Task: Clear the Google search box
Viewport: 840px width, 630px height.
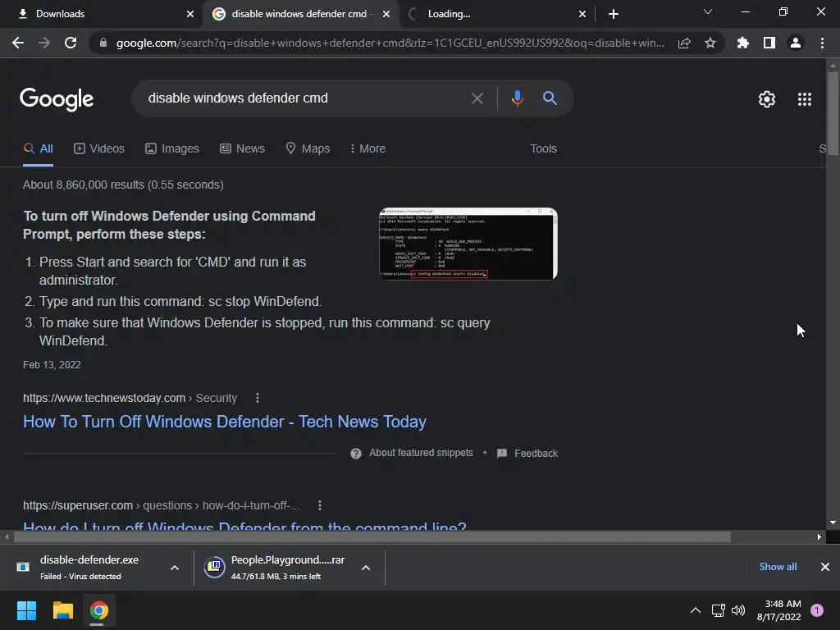Action: 477,98
